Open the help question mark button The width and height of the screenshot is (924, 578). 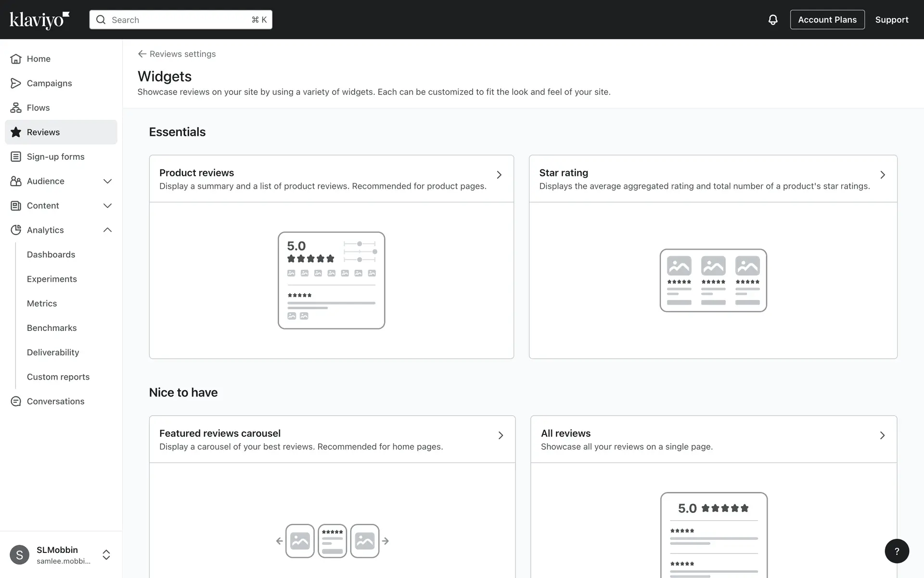[x=897, y=551]
